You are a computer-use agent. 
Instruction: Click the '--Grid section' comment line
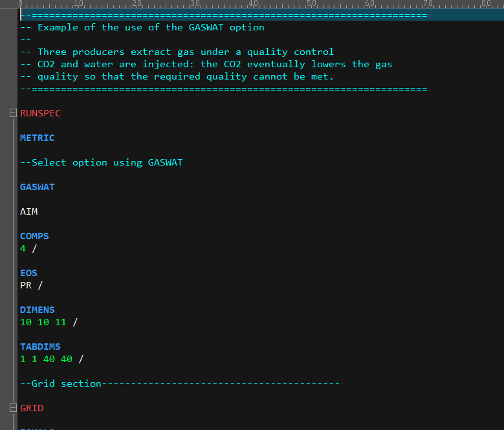pyautogui.click(x=61, y=383)
